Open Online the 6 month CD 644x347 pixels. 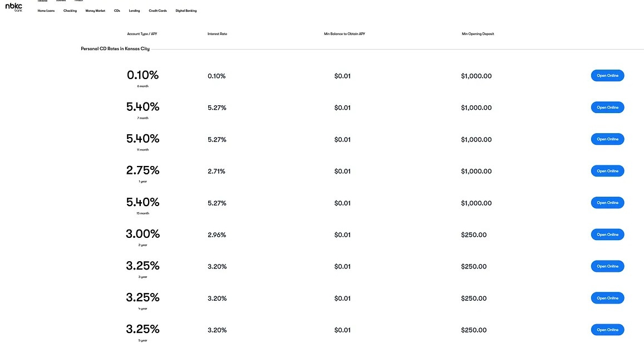(x=607, y=76)
